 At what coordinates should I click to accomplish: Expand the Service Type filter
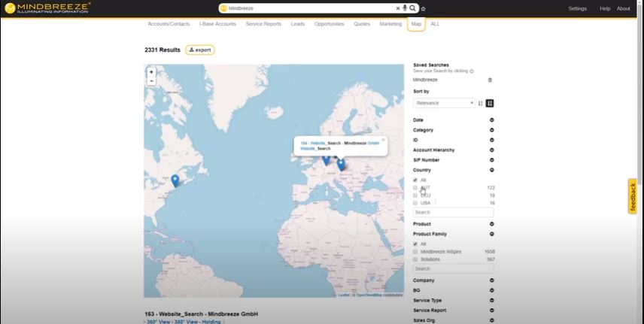click(x=491, y=301)
